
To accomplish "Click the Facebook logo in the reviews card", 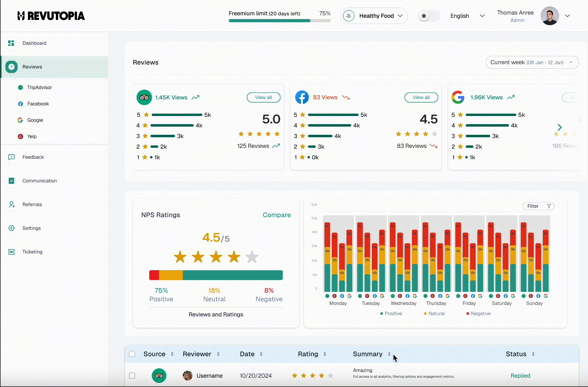I will [302, 98].
